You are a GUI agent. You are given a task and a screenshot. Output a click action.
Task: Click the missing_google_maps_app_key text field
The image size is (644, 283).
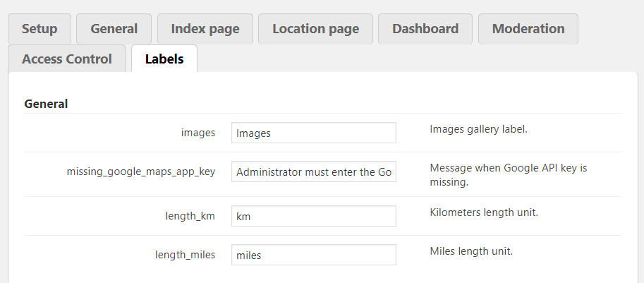pos(313,171)
